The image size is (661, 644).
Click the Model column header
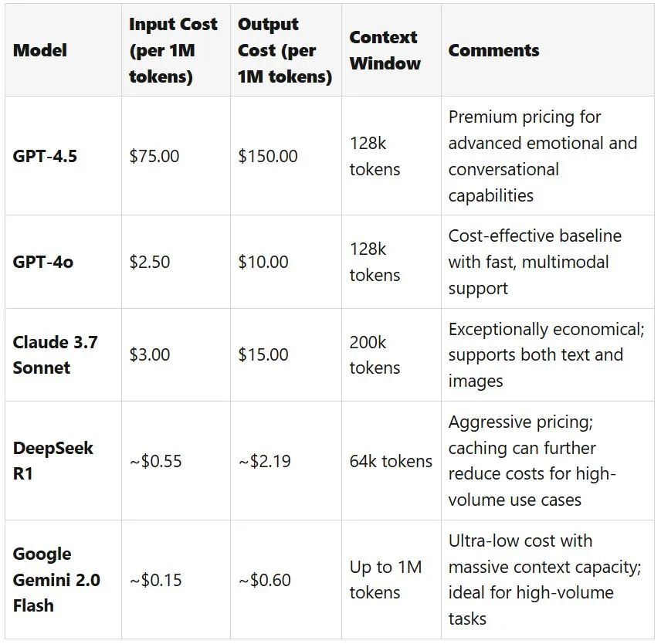point(39,50)
